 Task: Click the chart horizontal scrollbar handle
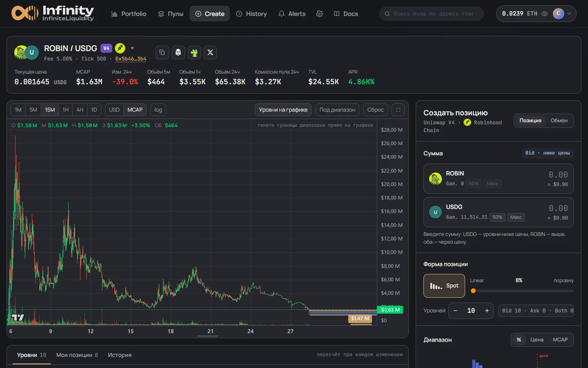coord(207,336)
